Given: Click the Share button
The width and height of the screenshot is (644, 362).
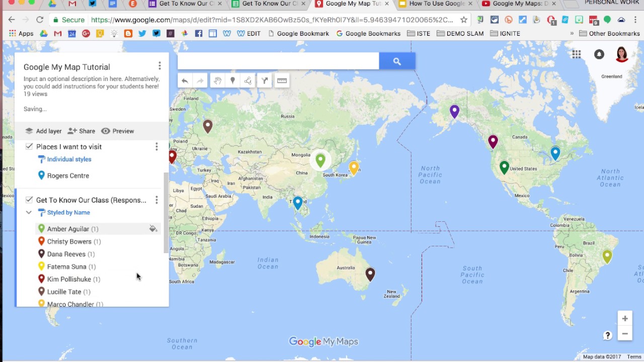Looking at the screenshot, I should tap(81, 131).
